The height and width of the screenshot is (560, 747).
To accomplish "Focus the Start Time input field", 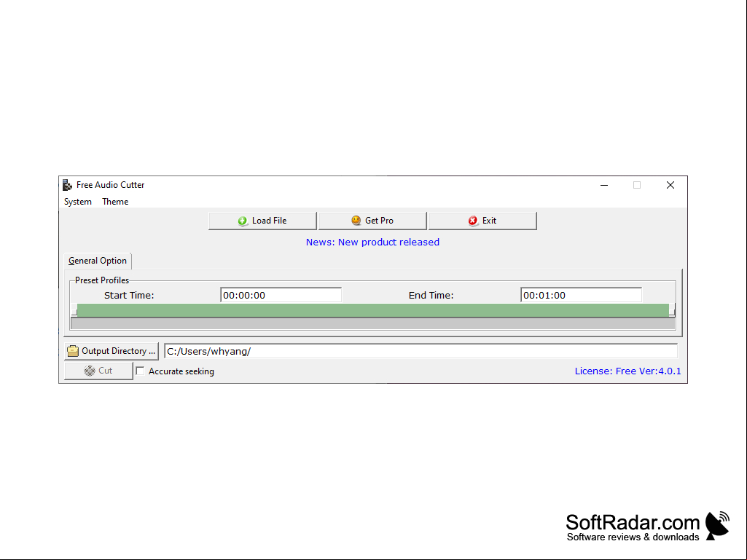I will (281, 295).
